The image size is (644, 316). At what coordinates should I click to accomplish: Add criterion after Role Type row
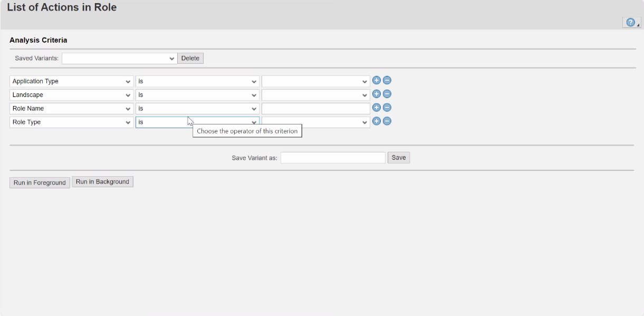(x=377, y=121)
